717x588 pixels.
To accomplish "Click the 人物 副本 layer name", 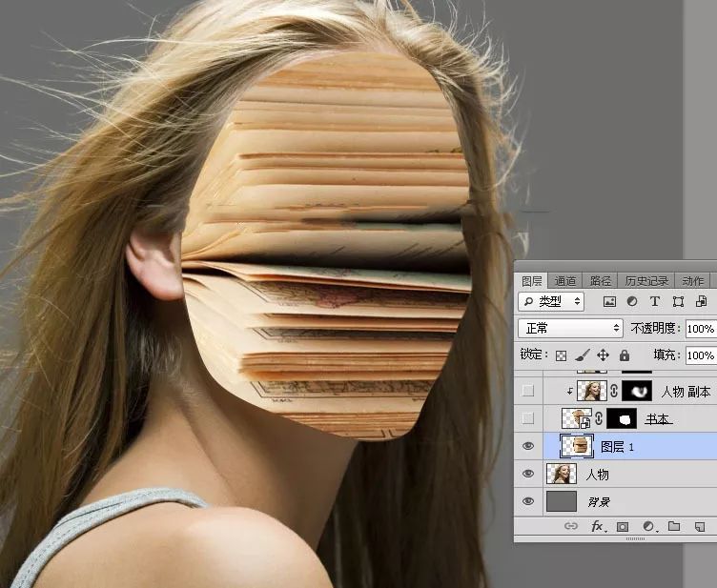I will tap(686, 392).
